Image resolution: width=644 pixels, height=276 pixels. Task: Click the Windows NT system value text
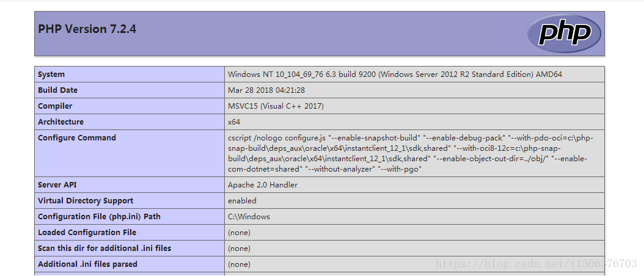pos(395,74)
